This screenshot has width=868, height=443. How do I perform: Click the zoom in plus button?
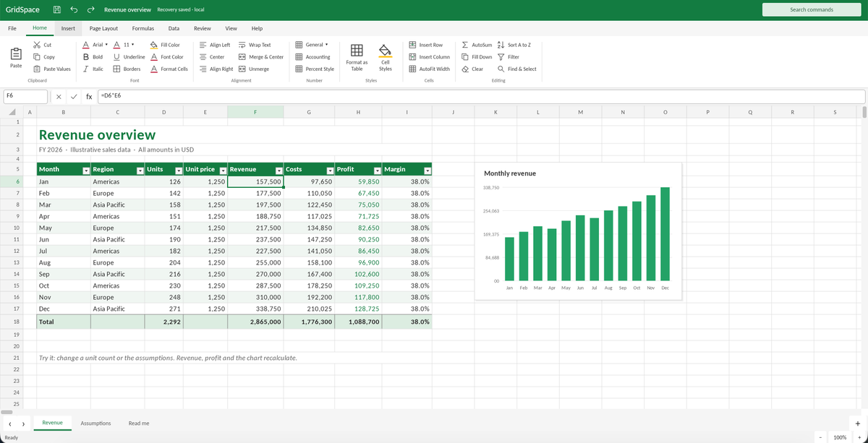pos(859,437)
